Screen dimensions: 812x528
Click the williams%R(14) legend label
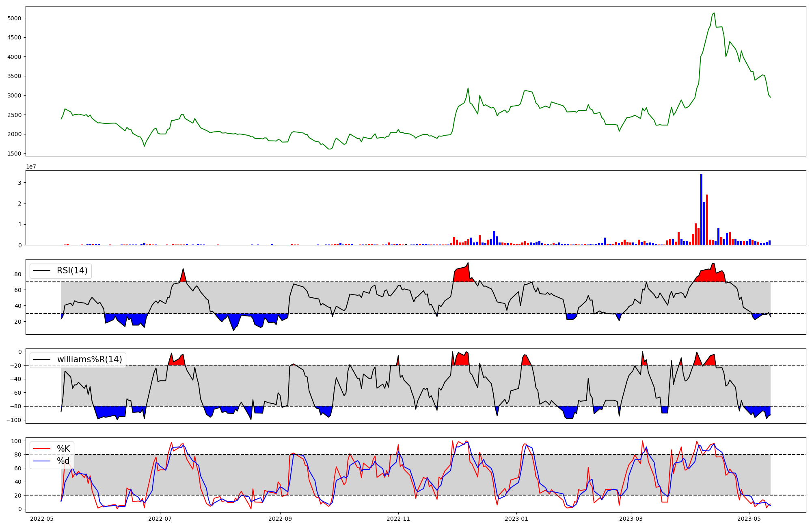89,359
